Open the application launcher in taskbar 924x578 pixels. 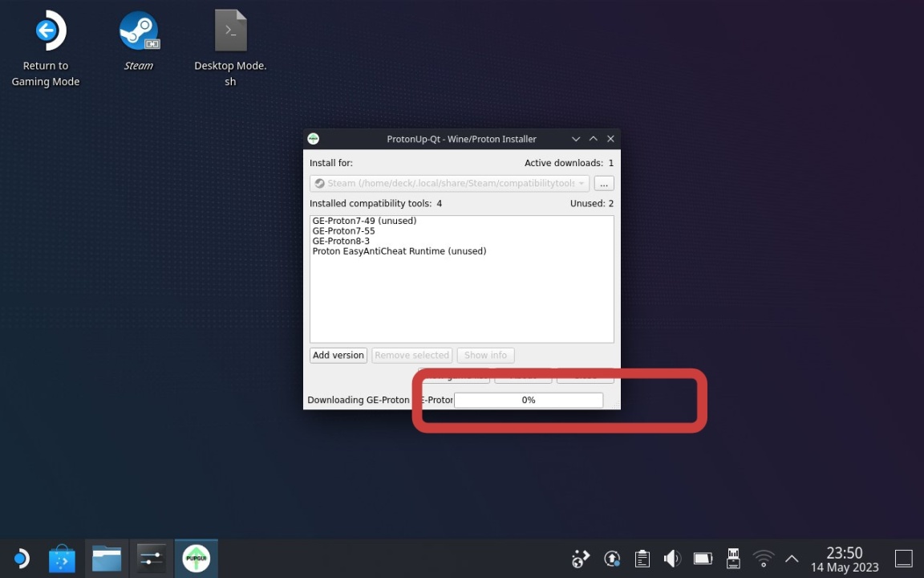[21, 558]
